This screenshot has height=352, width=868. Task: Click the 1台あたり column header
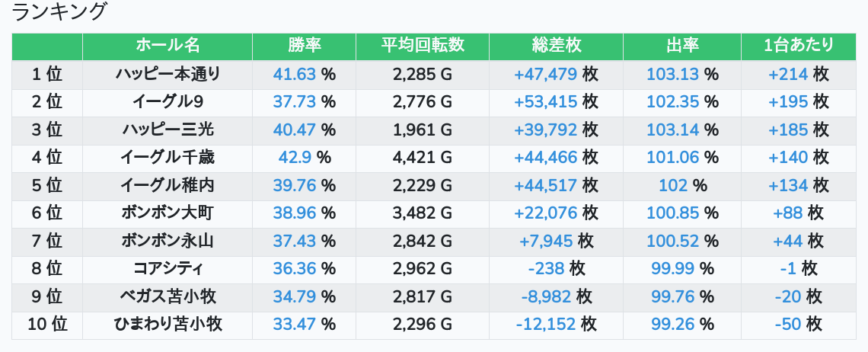point(798,46)
